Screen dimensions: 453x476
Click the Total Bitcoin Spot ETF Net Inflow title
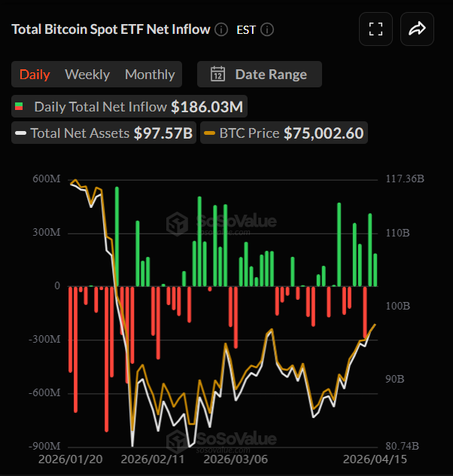(111, 29)
